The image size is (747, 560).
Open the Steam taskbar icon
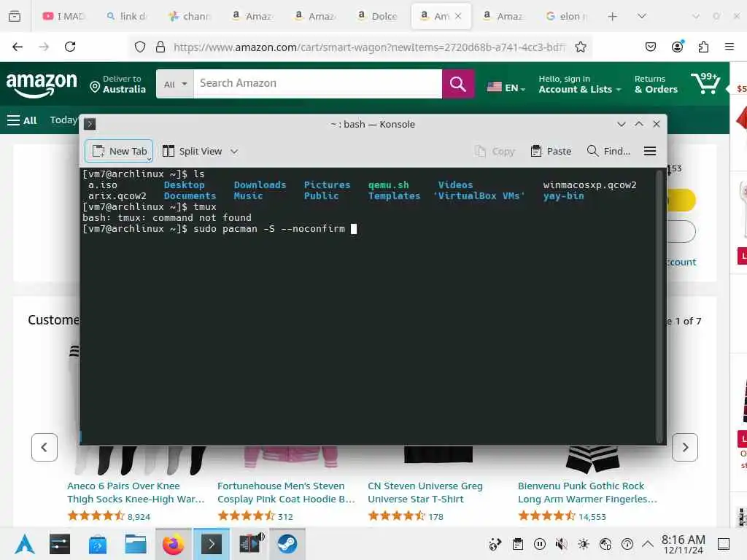[287, 544]
